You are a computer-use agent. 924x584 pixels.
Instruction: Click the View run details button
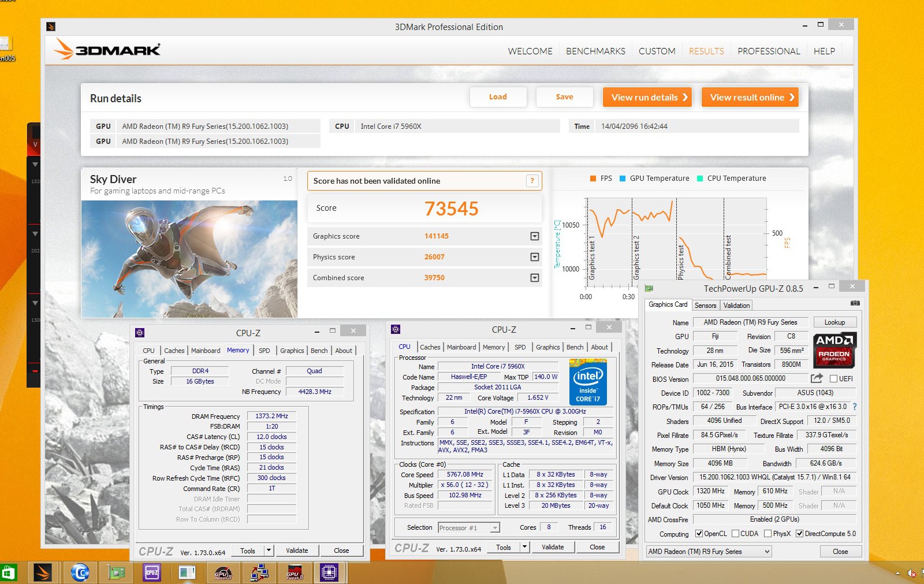coord(649,97)
